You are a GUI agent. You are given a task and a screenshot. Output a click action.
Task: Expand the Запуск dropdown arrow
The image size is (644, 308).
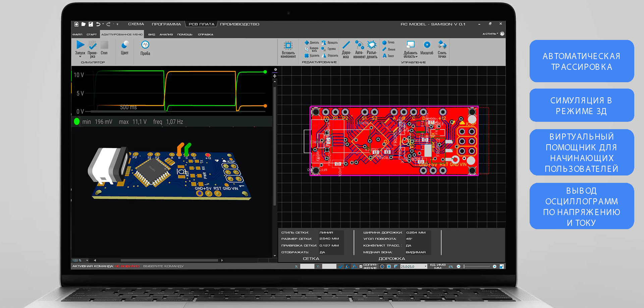[x=80, y=57]
